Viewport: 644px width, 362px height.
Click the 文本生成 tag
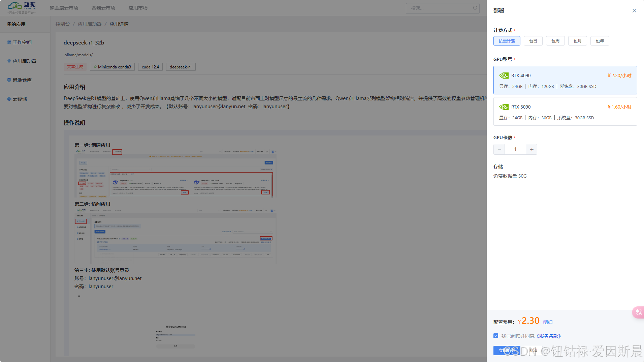click(75, 67)
